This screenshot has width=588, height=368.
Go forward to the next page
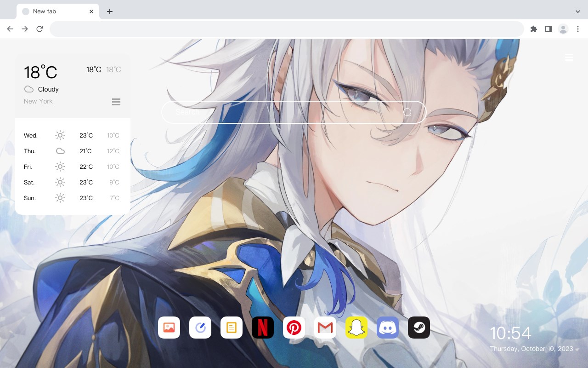coord(25,29)
